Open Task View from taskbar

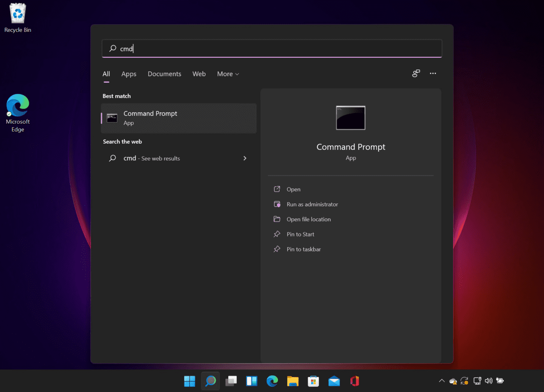pyautogui.click(x=231, y=381)
